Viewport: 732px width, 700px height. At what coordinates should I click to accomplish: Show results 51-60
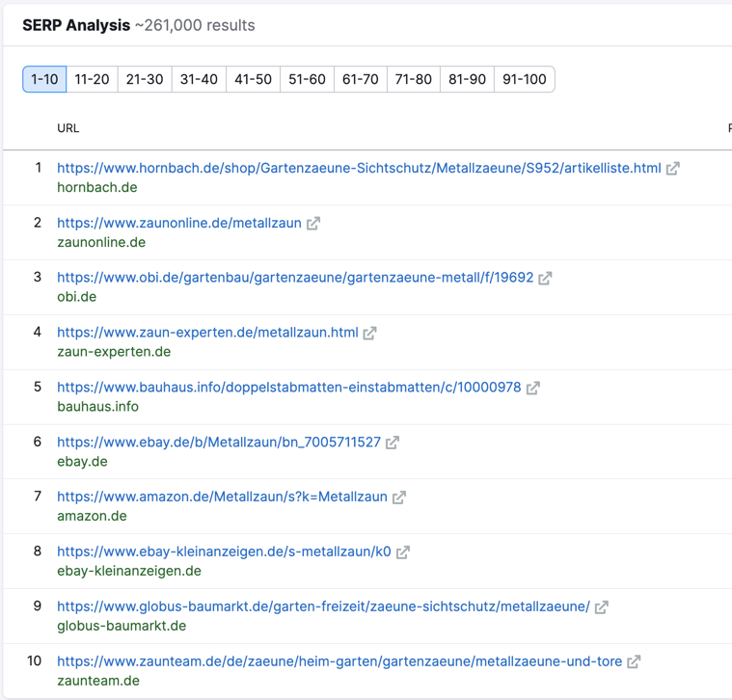[308, 79]
